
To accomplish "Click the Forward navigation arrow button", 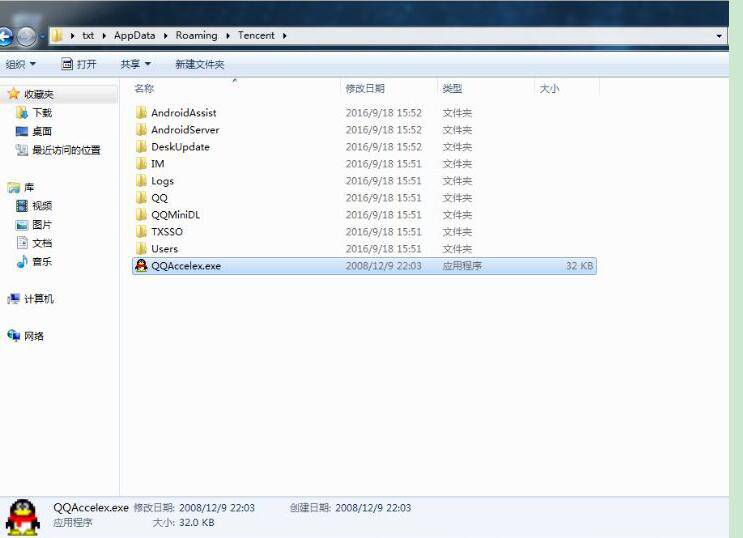I will pyautogui.click(x=27, y=36).
